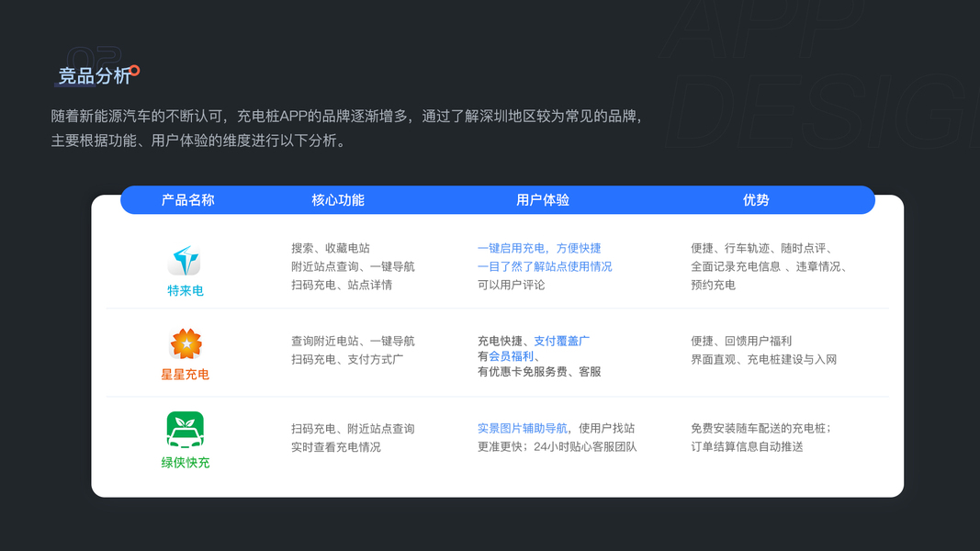Click the text 有优惠卡免服务费、客服
980x551 pixels.
click(539, 372)
